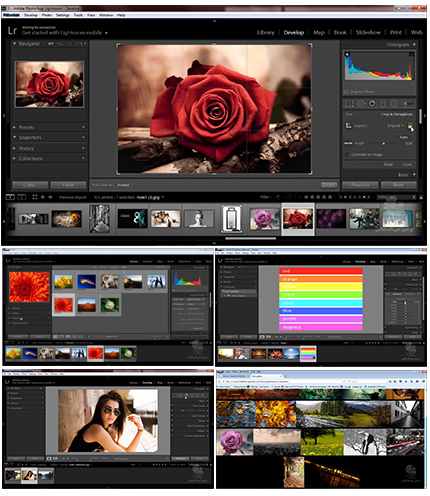Screen dimensions: 430x496
Task: Collapse the Histogram panel
Action: (414, 44)
